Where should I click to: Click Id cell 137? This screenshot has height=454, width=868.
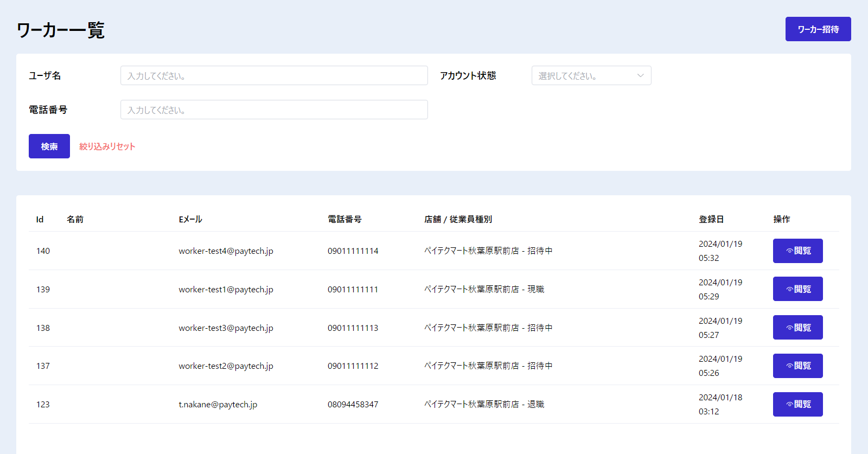pyautogui.click(x=43, y=366)
